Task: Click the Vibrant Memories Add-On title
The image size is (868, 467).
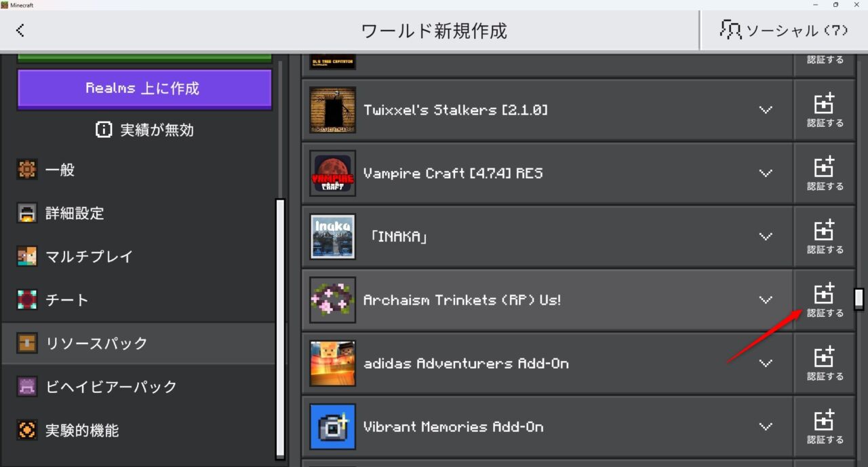Action: point(454,427)
